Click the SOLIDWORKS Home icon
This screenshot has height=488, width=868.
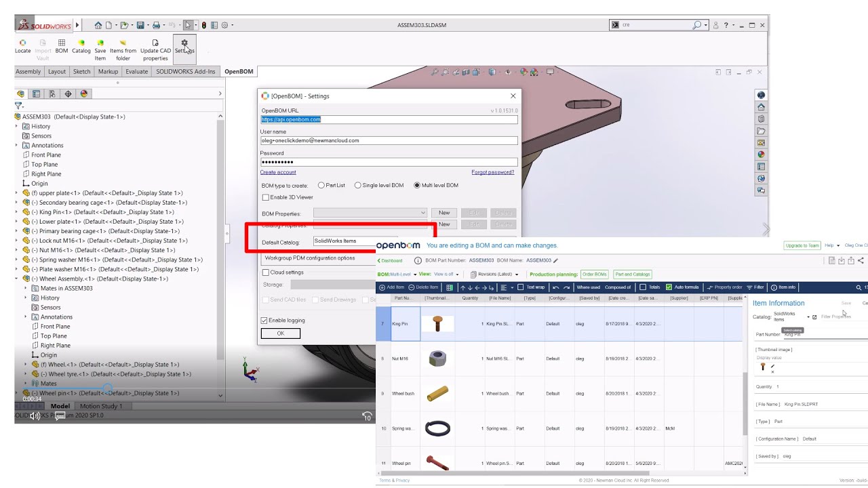98,25
